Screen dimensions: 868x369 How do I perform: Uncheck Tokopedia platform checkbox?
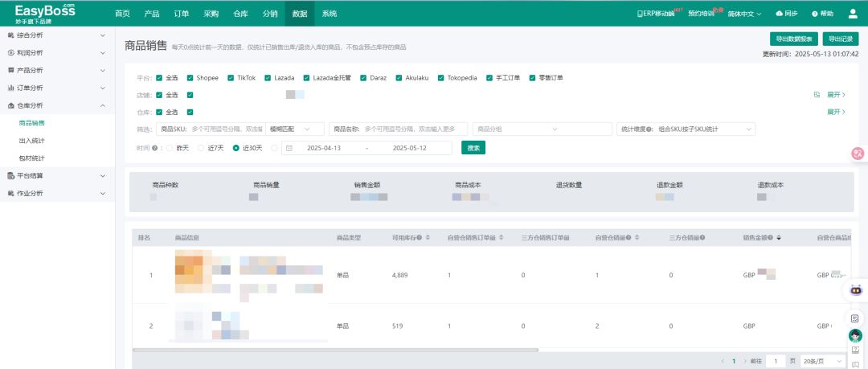[x=441, y=77]
